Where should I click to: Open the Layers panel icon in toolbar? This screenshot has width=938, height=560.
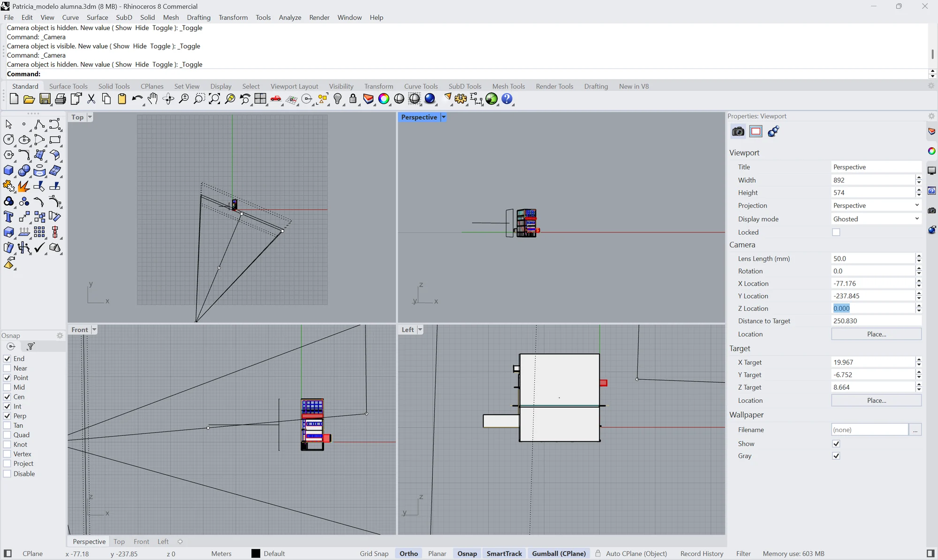coord(369,99)
